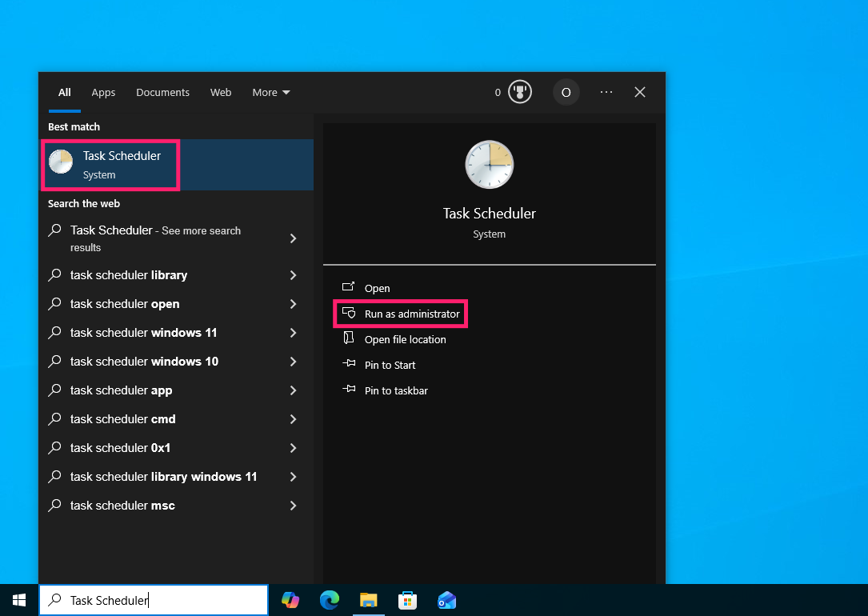868x616 pixels.
Task: Open the Windows Start button
Action: click(x=19, y=600)
